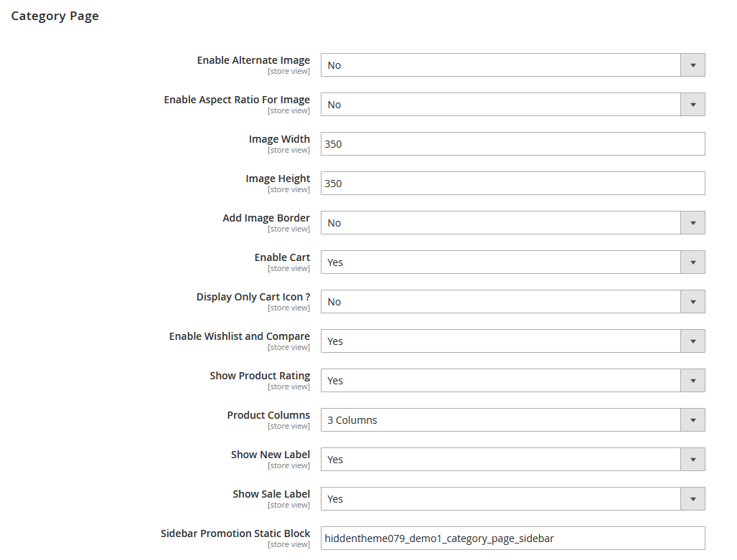Click the Enable Aspect Ratio dropdown arrow
Screen dimensions: 737x560
[692, 104]
